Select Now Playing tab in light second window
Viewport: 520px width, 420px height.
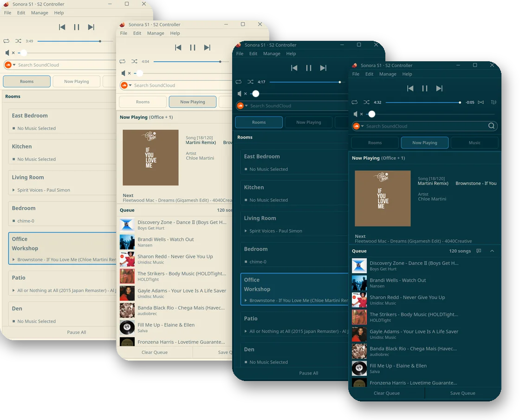pos(192,102)
